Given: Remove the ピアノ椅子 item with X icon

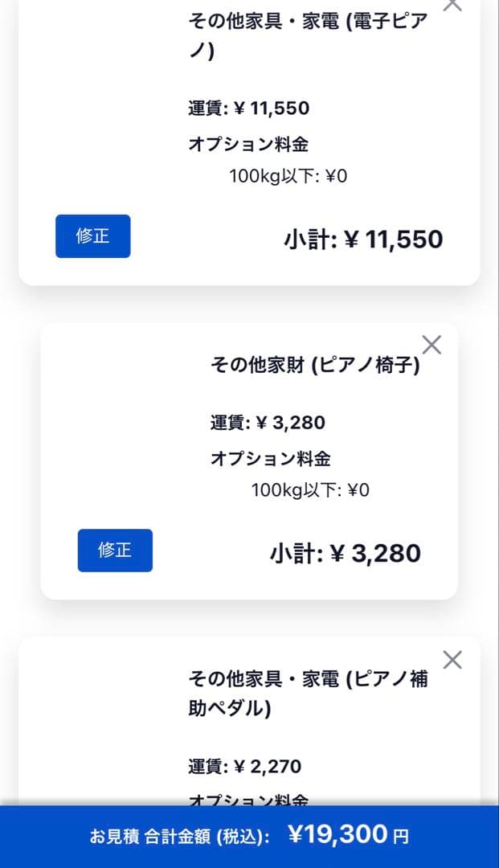Looking at the screenshot, I should (x=432, y=345).
